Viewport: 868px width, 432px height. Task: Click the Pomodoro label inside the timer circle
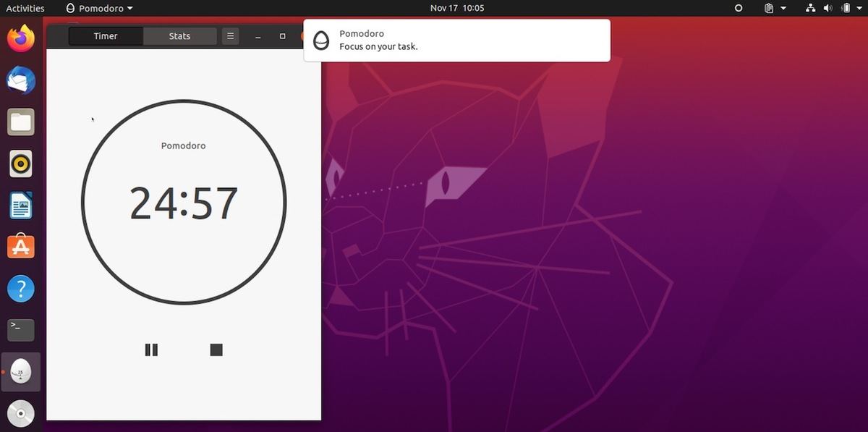[184, 145]
